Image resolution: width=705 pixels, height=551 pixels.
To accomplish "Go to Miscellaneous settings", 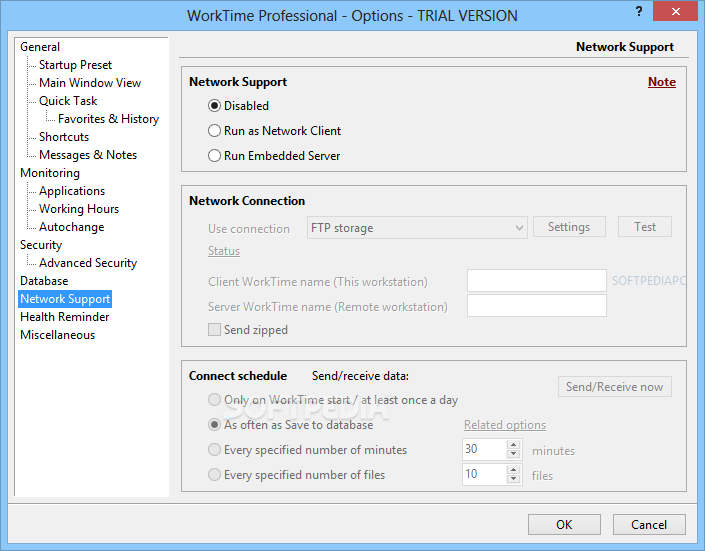I will tap(58, 335).
